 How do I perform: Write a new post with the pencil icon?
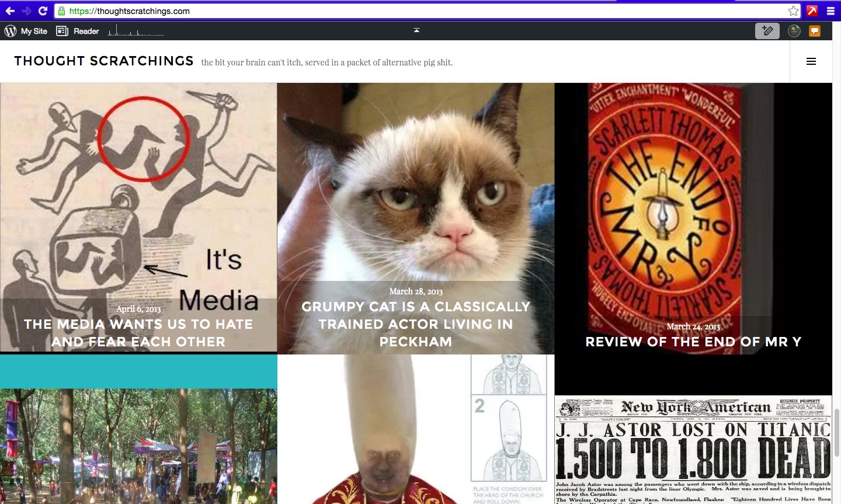(767, 31)
